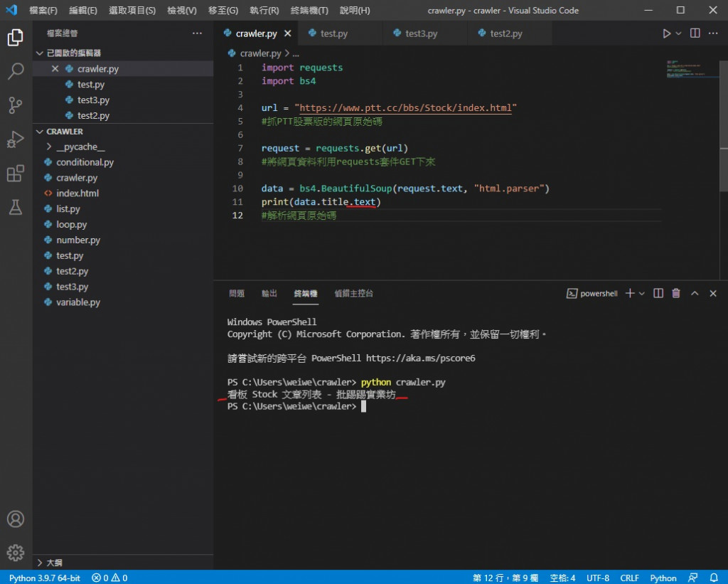Create a new terminal with plus icon
This screenshot has height=584, width=728.
click(630, 293)
